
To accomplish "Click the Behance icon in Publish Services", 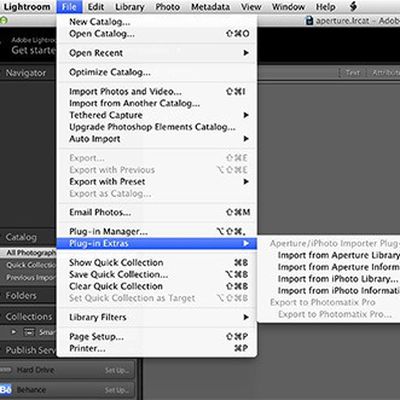I will pyautogui.click(x=5, y=389).
